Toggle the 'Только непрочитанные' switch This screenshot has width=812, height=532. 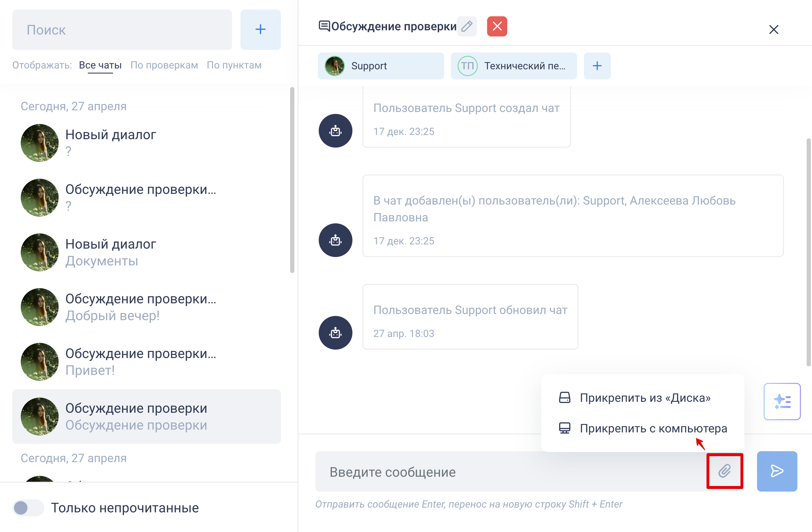28,508
